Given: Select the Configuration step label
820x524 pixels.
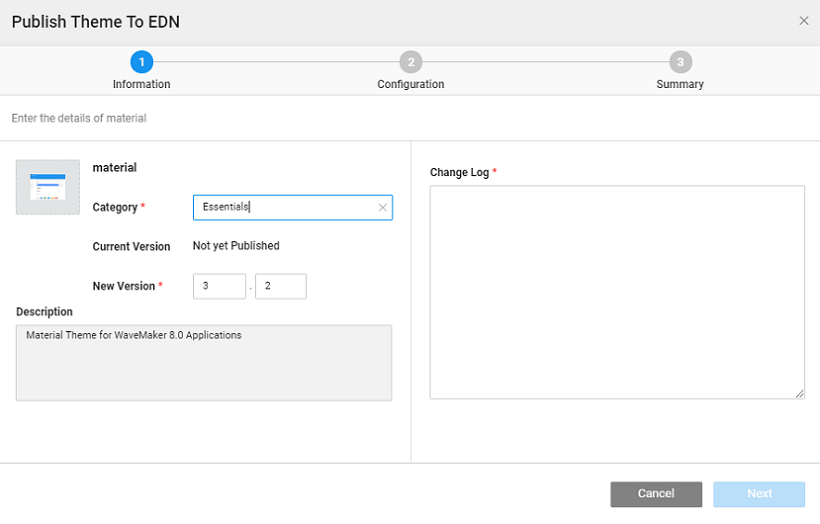Looking at the screenshot, I should point(410,85).
